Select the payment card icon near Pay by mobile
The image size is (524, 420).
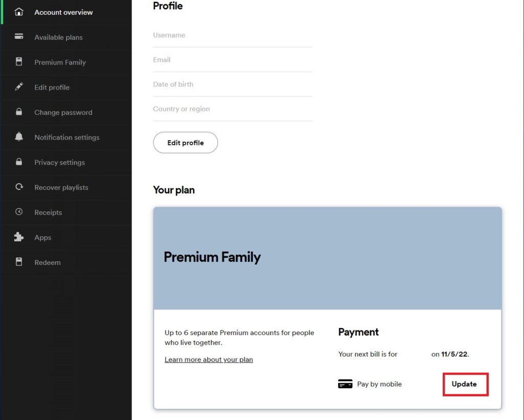tap(345, 383)
